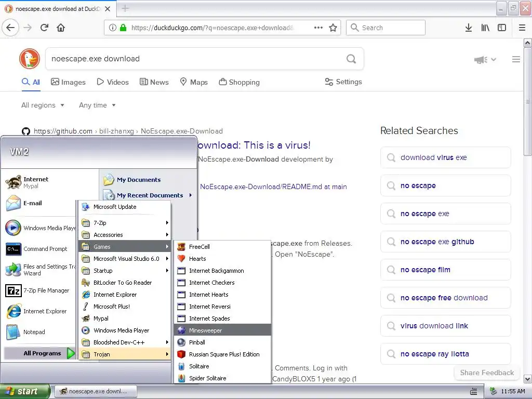Open Internet Backgammon game entry

point(222,270)
